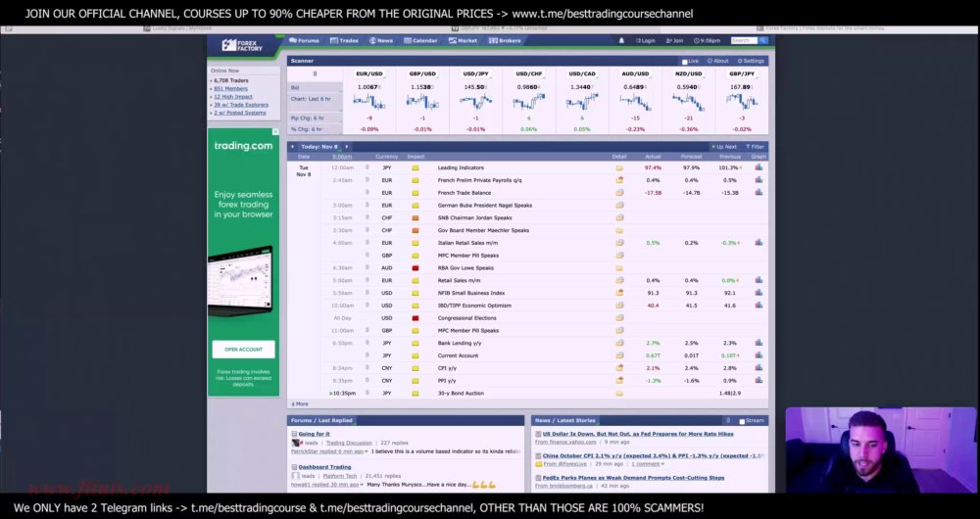Click the calendar Filter button
Viewport: 980px width, 519px height.
tap(755, 147)
